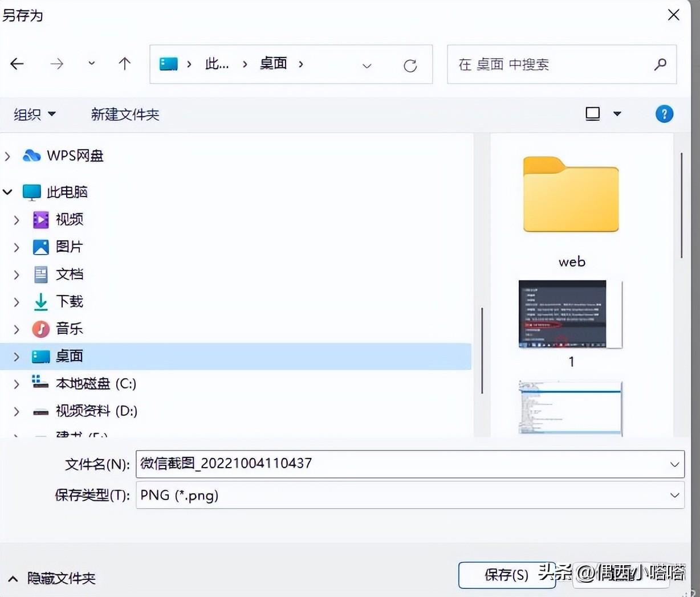
Task: Click the 保存(S) button
Action: (506, 575)
